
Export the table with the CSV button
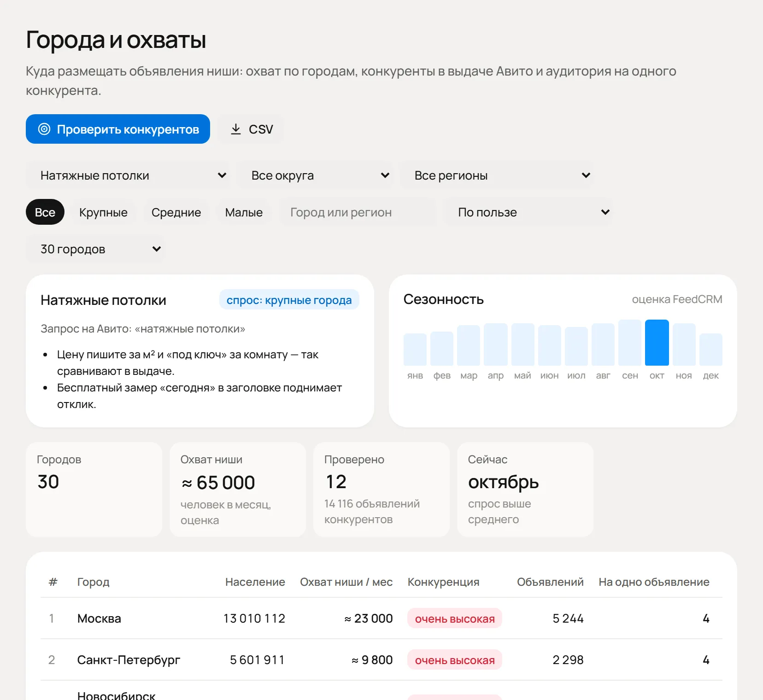coord(251,129)
